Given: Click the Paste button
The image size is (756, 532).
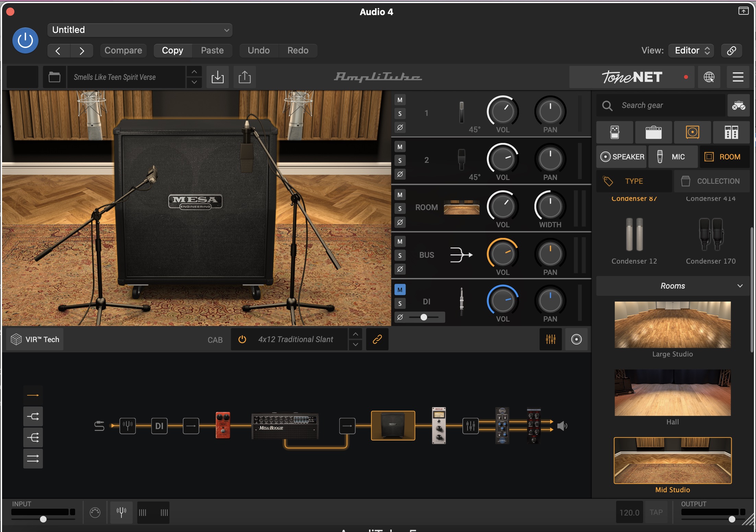Looking at the screenshot, I should (212, 50).
